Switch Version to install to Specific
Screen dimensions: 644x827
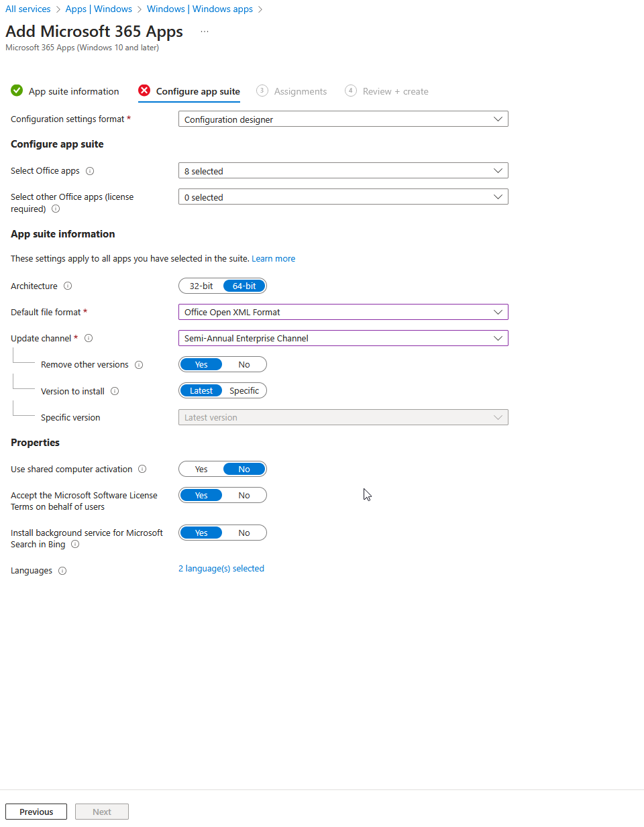tap(244, 390)
